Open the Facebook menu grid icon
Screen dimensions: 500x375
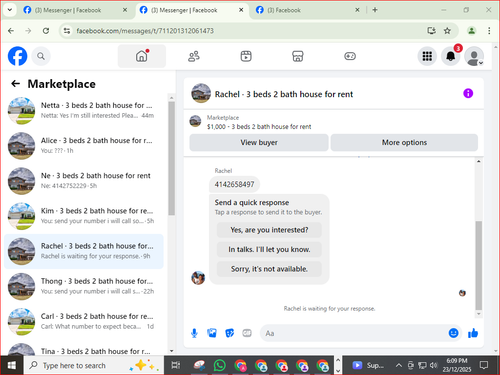(427, 56)
